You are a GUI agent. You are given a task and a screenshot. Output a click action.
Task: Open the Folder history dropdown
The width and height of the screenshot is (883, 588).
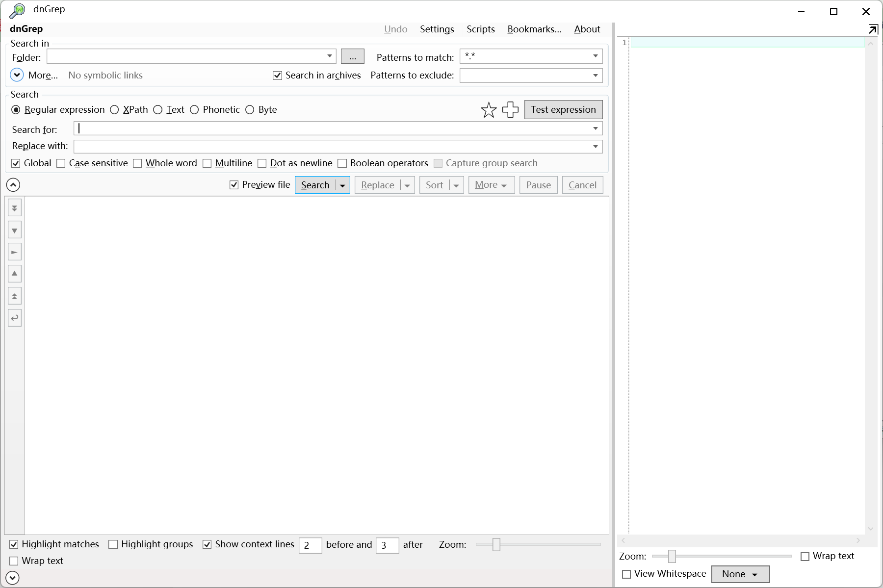point(329,56)
